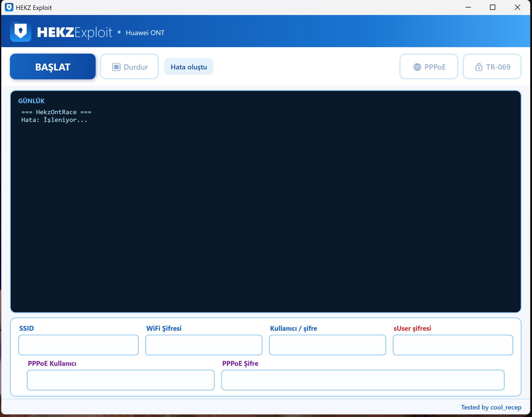Click the GÜNLÜK log heading
The width and height of the screenshot is (532, 417).
pyautogui.click(x=31, y=101)
